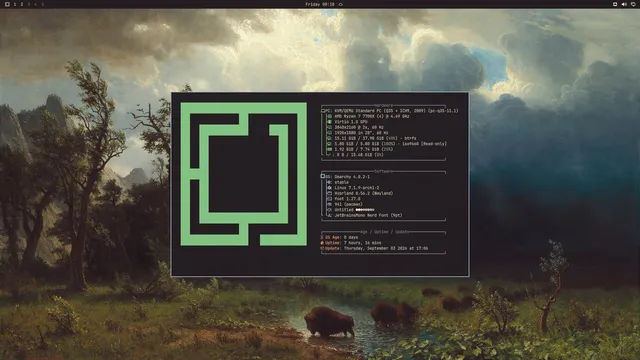Click the Uptime 7 hours, 16 mins text
This screenshot has width=640, height=360.
353,243
